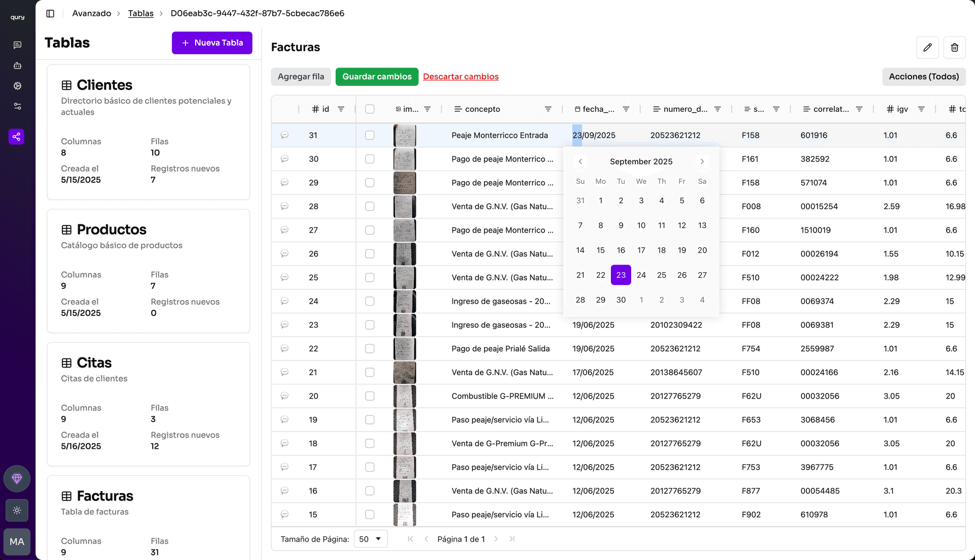This screenshot has height=560, width=975.
Task: Open the Citas table card
Action: [x=148, y=404]
